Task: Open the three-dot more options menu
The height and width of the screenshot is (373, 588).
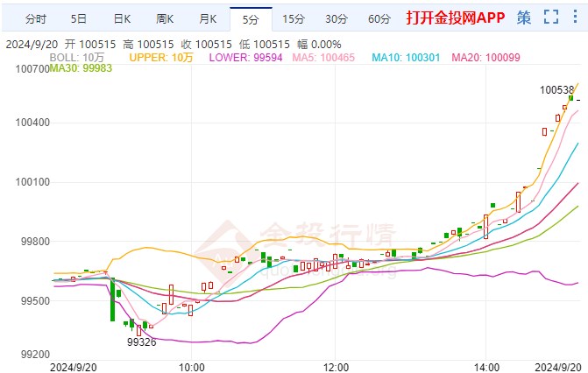Action: [575, 17]
